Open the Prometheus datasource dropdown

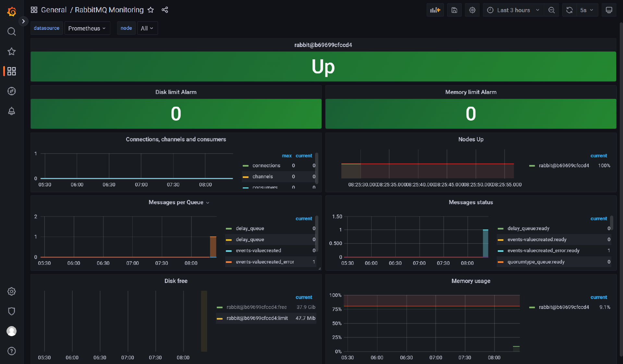tap(87, 28)
